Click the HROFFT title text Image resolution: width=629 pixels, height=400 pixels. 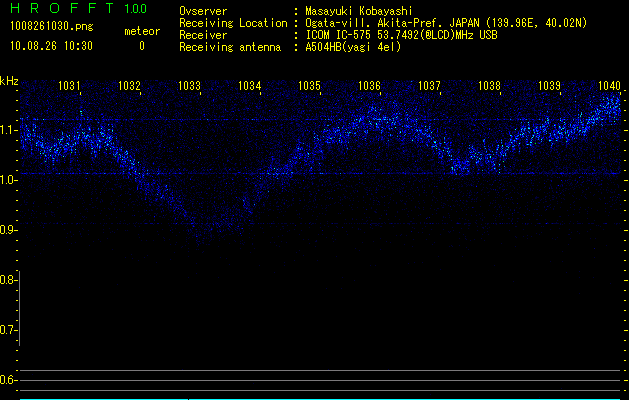pyautogui.click(x=62, y=8)
